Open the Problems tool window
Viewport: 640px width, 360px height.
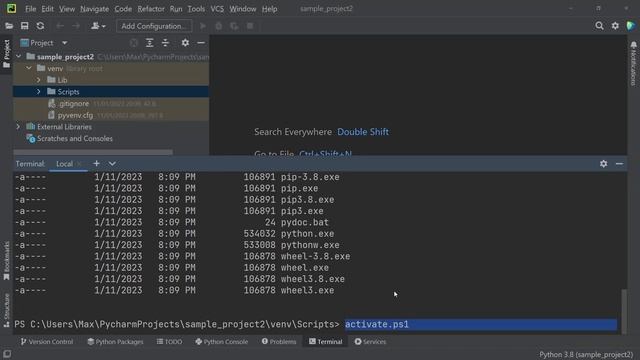pos(279,342)
